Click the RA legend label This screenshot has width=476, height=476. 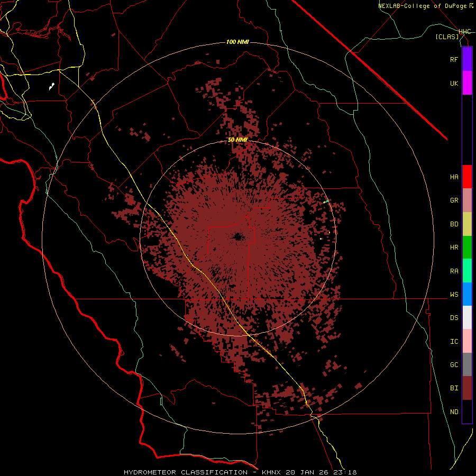tap(454, 271)
